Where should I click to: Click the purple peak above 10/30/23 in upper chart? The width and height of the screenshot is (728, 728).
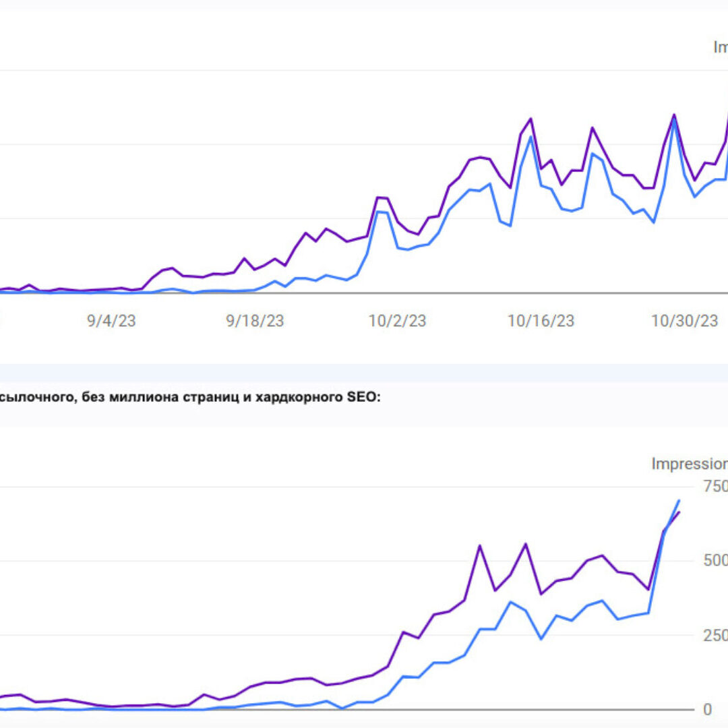point(673,115)
